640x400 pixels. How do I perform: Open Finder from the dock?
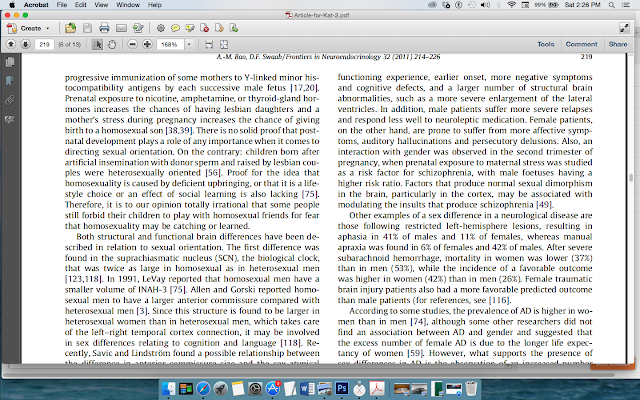pos(169,389)
